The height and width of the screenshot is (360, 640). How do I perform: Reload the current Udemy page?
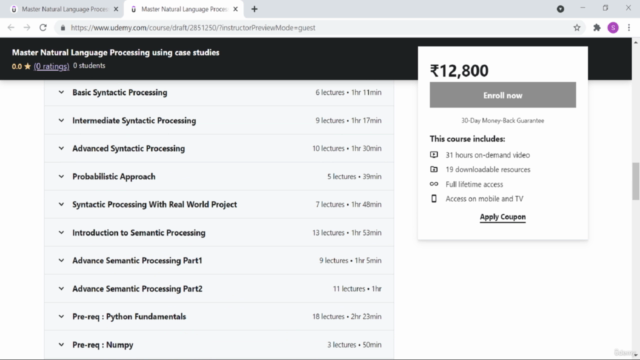coord(43,28)
